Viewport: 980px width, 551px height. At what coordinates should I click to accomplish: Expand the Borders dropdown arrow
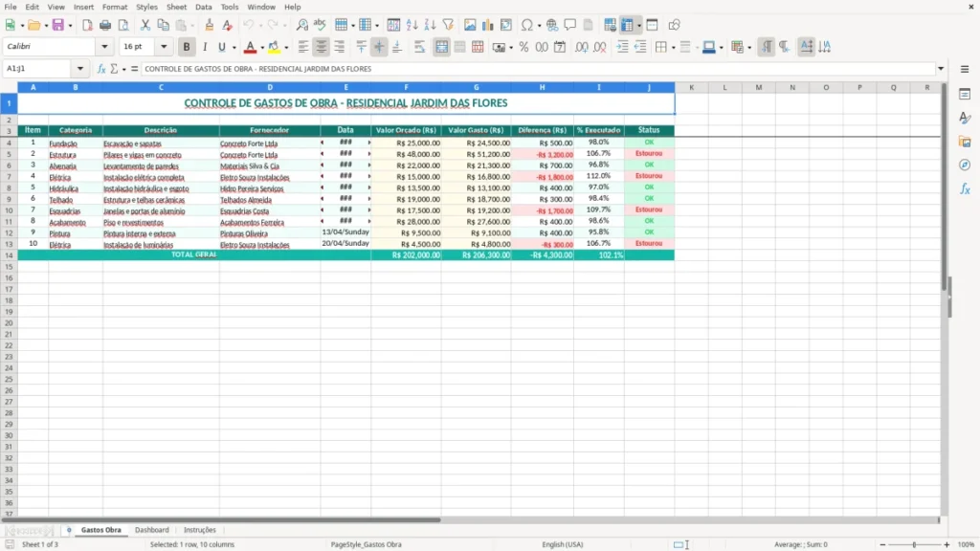pos(673,47)
